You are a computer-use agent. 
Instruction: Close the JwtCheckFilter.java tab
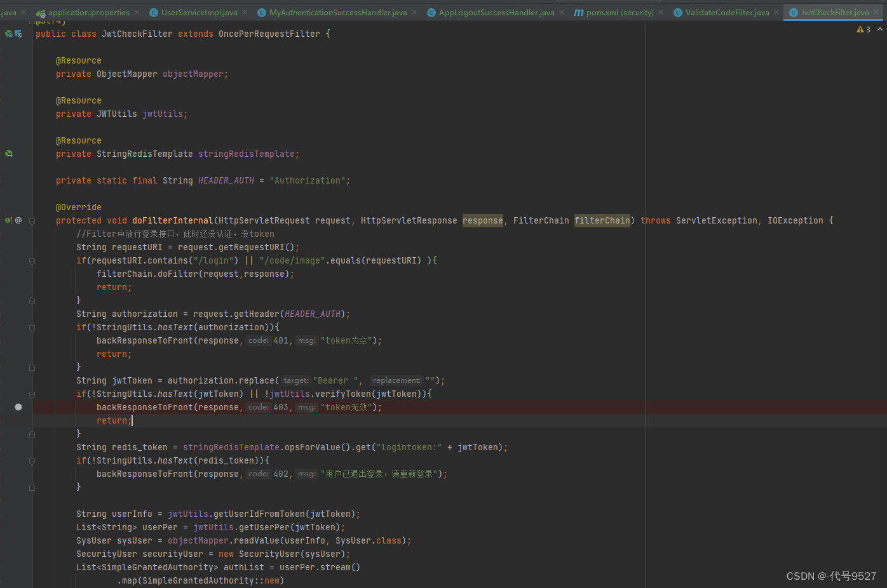(876, 12)
